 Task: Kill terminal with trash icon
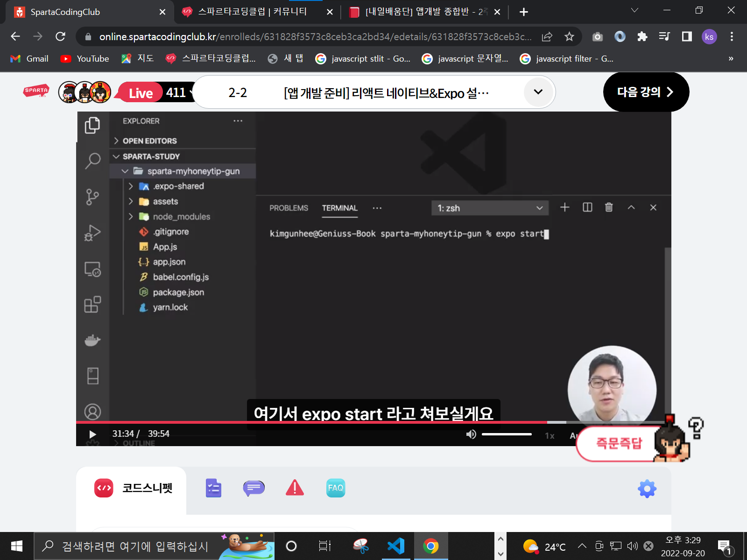pyautogui.click(x=609, y=207)
